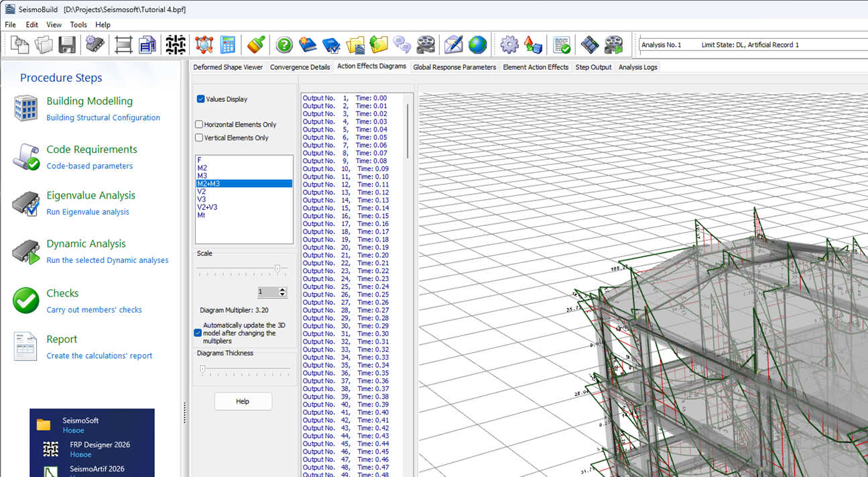Switch to Analysis Logs tab

point(637,67)
